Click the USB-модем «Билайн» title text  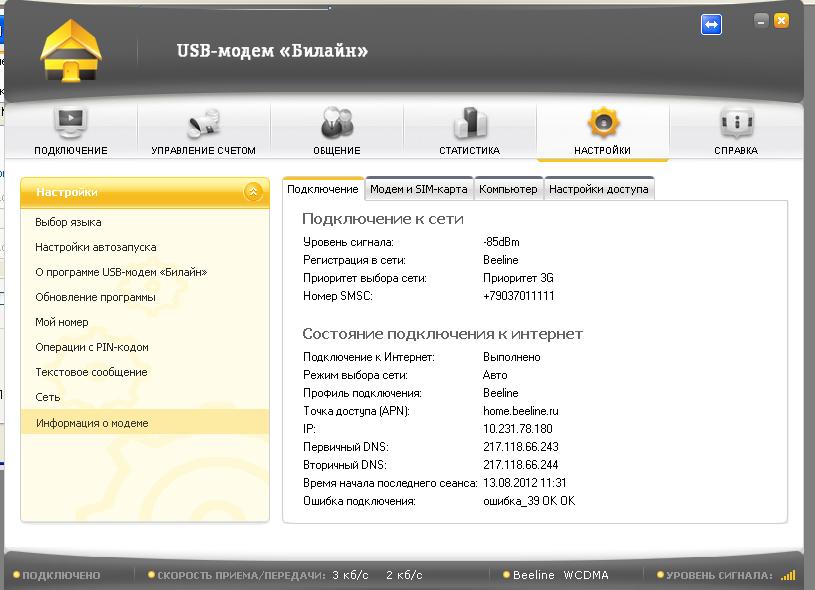(x=272, y=51)
